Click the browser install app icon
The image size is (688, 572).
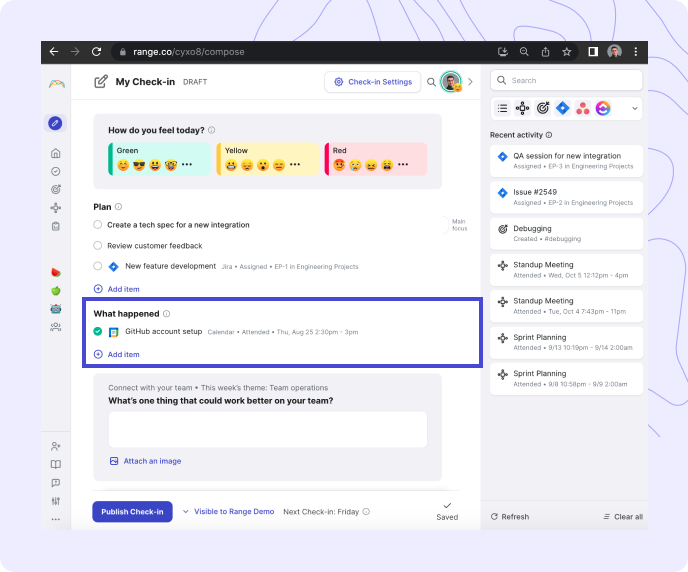[503, 52]
